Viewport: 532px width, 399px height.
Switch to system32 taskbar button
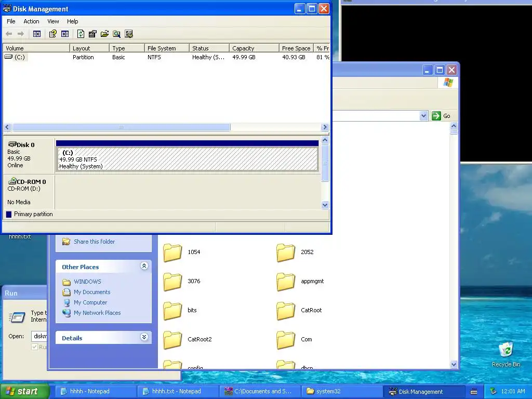click(342, 392)
